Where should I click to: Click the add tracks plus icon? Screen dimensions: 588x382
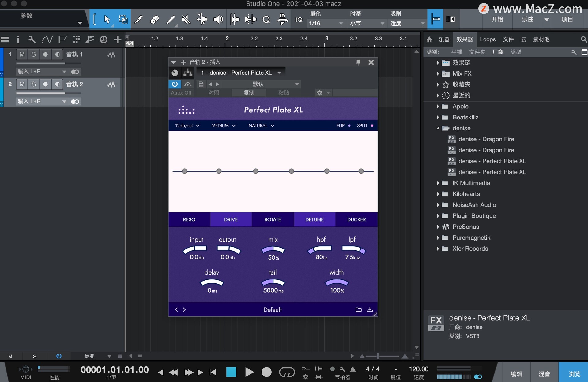[x=117, y=39]
